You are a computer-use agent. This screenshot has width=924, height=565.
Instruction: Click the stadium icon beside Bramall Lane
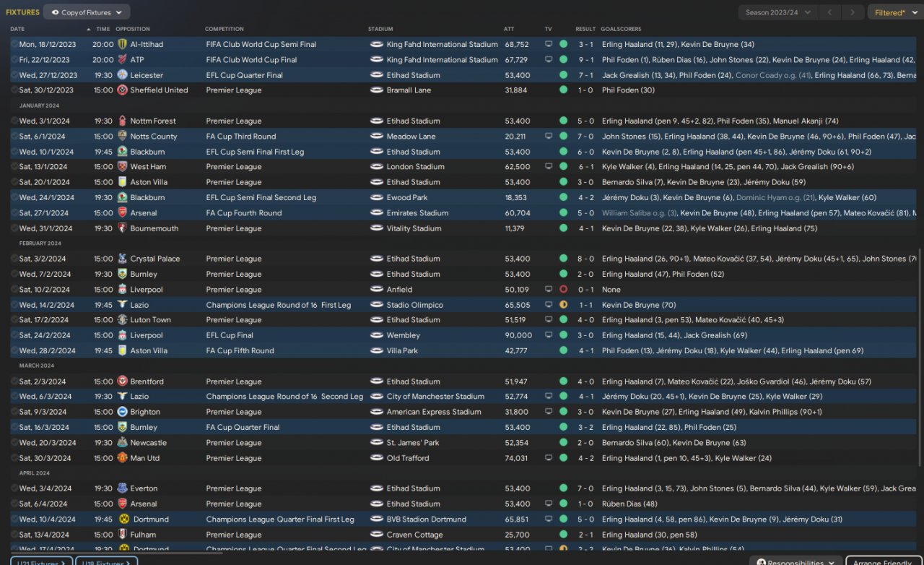tap(376, 90)
